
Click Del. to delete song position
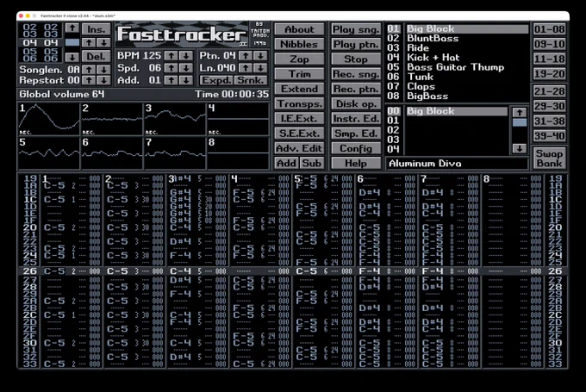tap(96, 56)
